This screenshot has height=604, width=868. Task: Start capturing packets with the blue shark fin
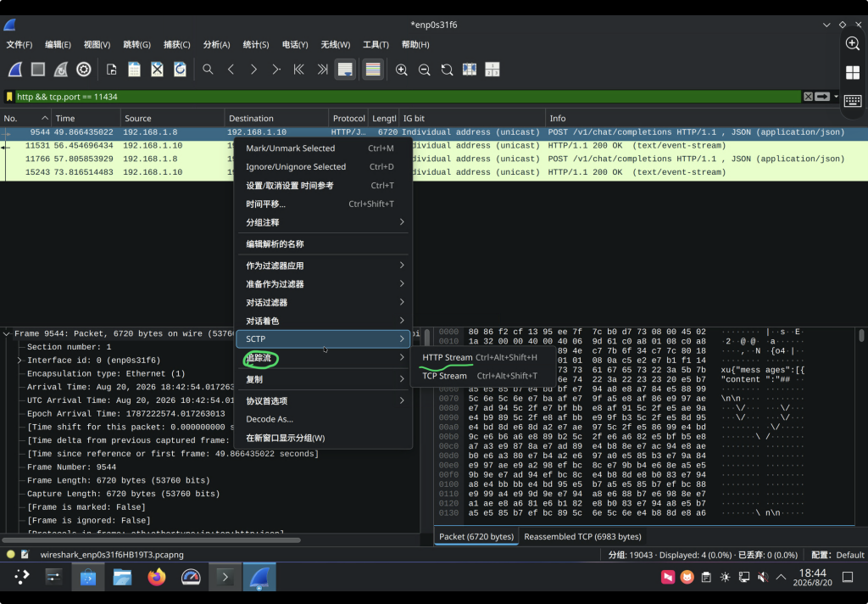point(15,70)
